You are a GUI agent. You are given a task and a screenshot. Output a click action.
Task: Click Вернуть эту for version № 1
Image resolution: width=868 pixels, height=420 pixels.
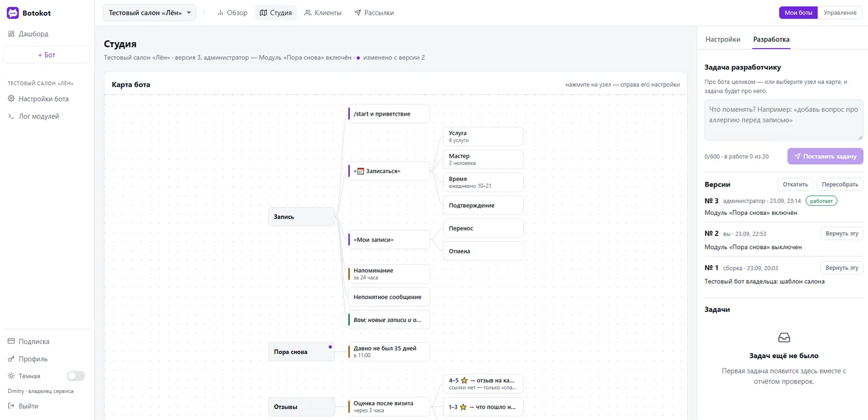pyautogui.click(x=841, y=268)
